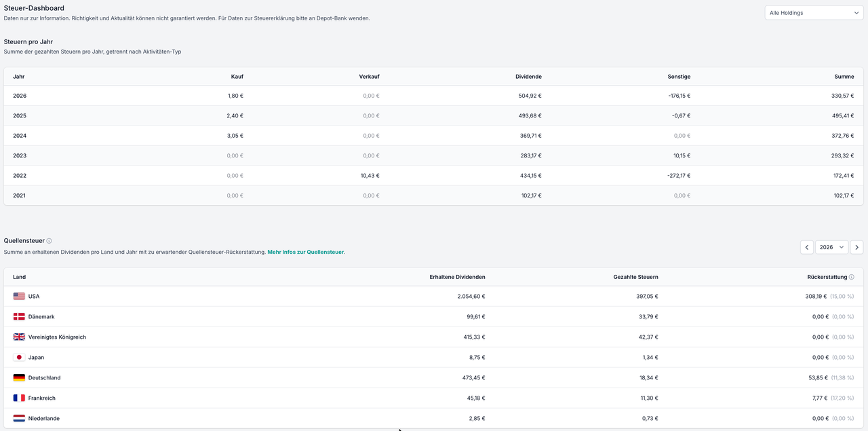The width and height of the screenshot is (868, 431).
Task: Click the 10,43 € Verkauf value
Action: click(x=370, y=176)
